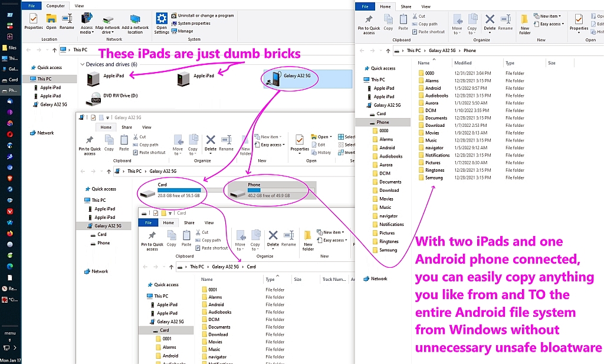
Task: Select navigator folder in Phone file list
Action: click(434, 147)
